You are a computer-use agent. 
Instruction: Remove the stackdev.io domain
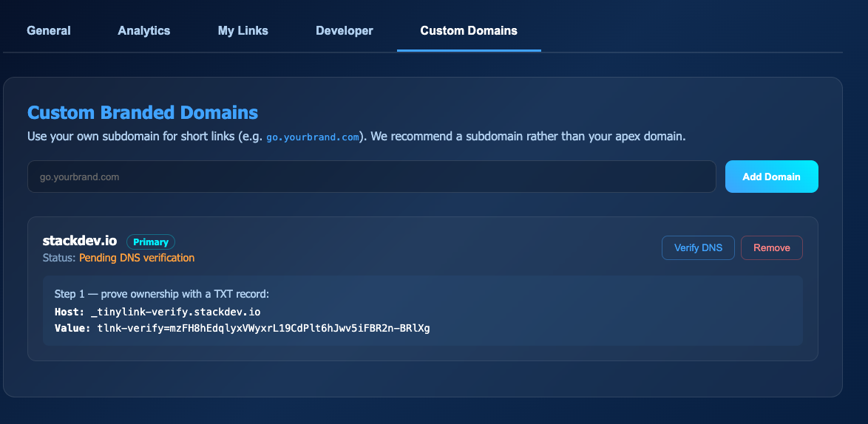(x=772, y=247)
